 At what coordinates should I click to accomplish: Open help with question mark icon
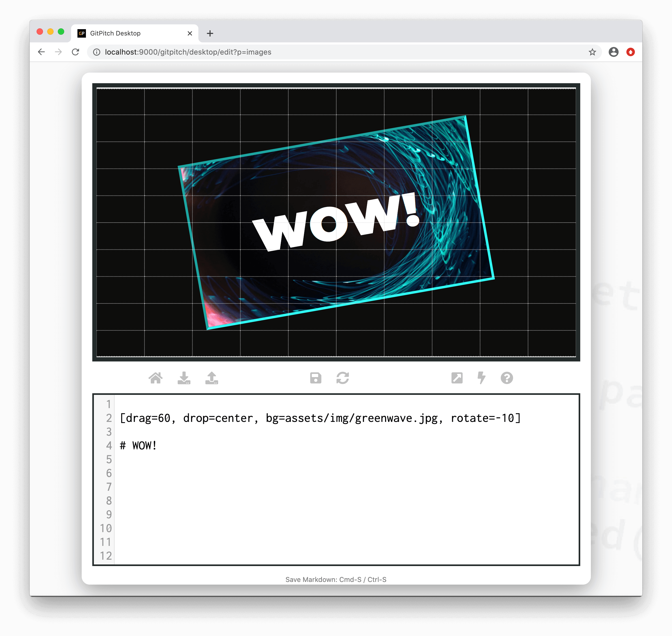(x=507, y=378)
